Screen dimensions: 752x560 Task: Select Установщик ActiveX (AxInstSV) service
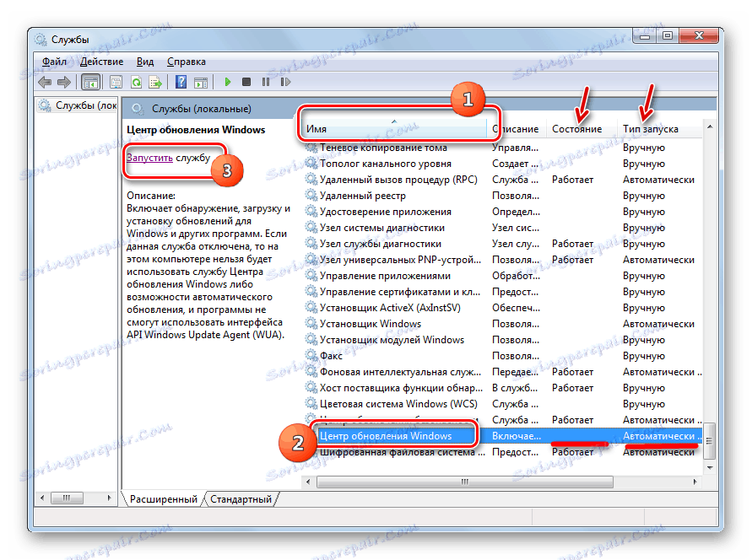pos(390,308)
